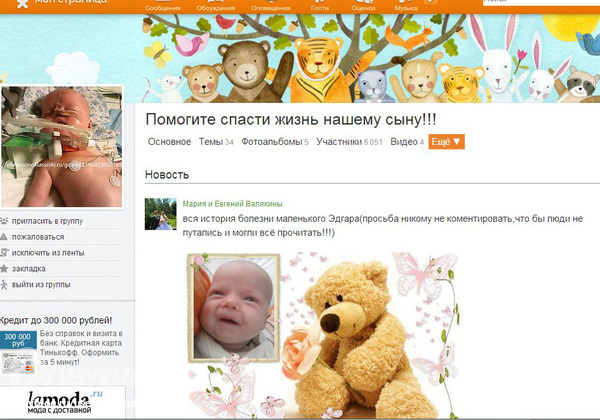The height and width of the screenshot is (420, 600).
Task: Click the authors' wedding photo thumbnail
Action: pyautogui.click(x=161, y=214)
